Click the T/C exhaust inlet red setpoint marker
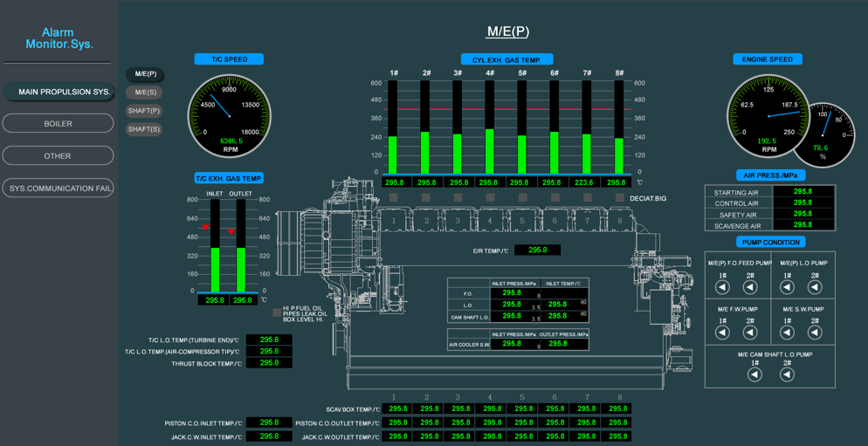 click(205, 228)
